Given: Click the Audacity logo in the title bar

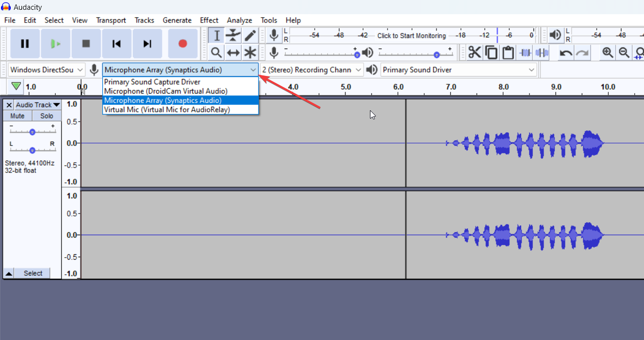Looking at the screenshot, I should point(6,7).
